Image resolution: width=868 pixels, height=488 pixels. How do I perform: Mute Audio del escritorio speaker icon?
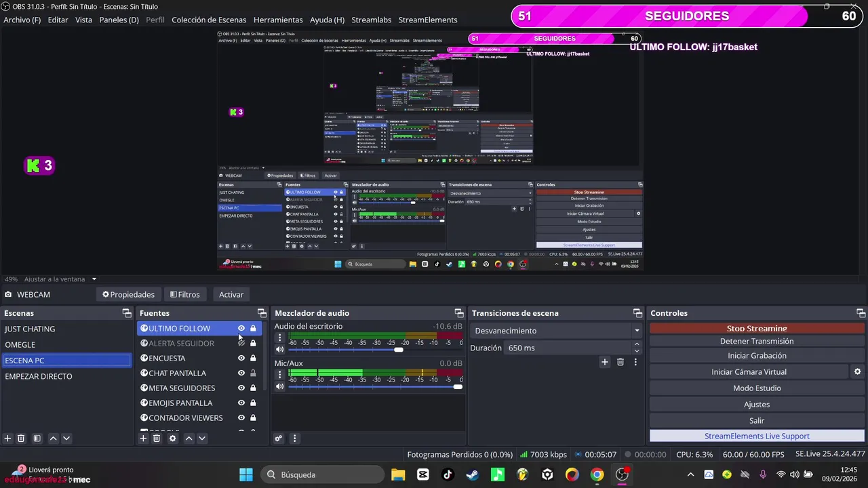tap(279, 349)
